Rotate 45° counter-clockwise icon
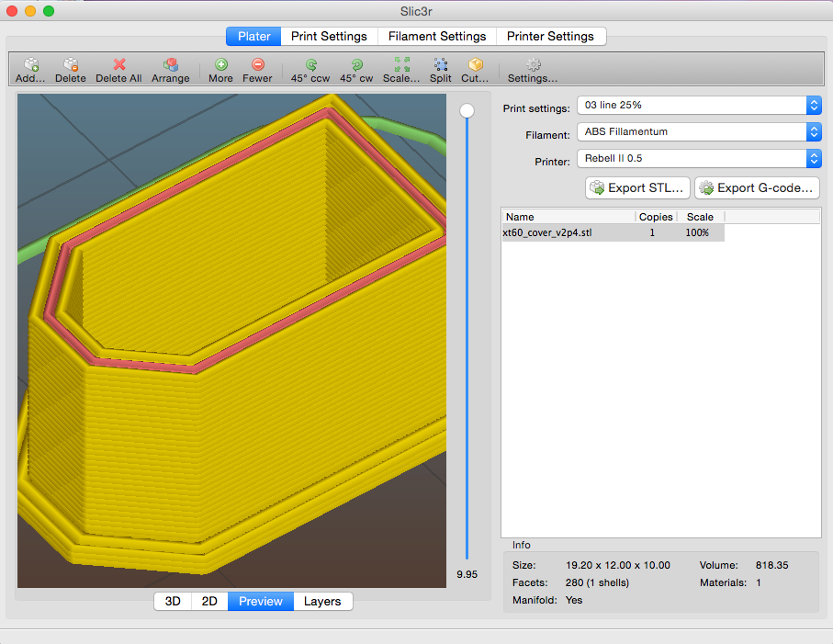The image size is (833, 644). tap(310, 65)
